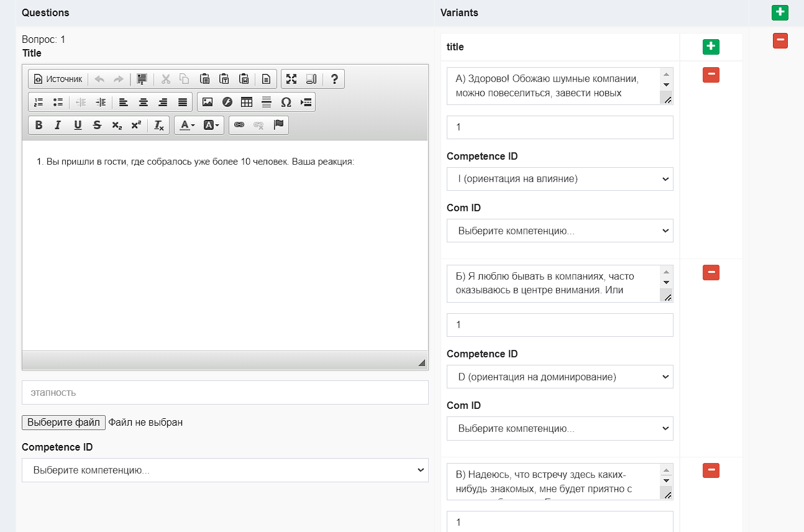The width and height of the screenshot is (804, 532).
Task: Click the этапность input field
Action: point(225,392)
